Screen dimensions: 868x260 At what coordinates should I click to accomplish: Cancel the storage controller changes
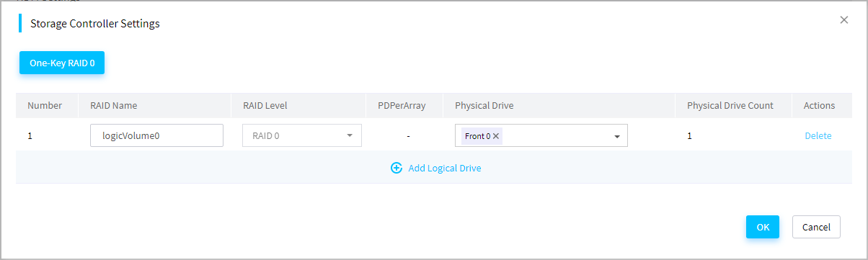coord(816,227)
